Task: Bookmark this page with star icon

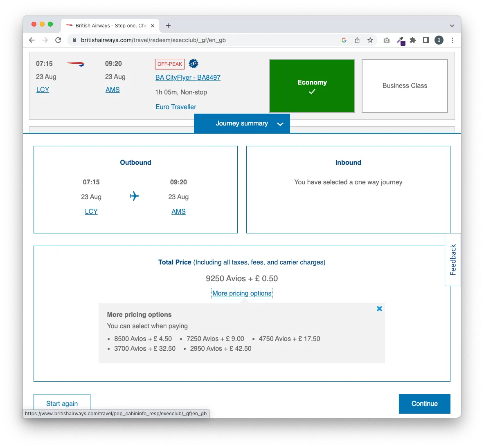Action: pyautogui.click(x=370, y=40)
